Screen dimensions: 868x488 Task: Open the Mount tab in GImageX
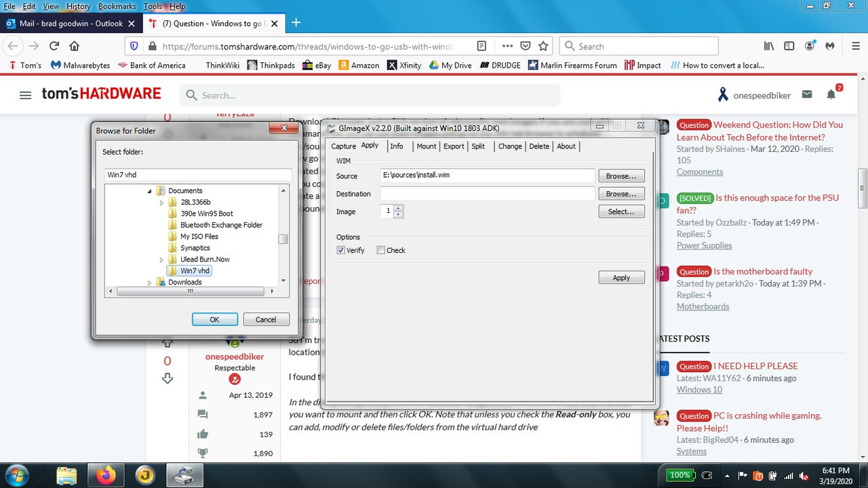point(427,146)
